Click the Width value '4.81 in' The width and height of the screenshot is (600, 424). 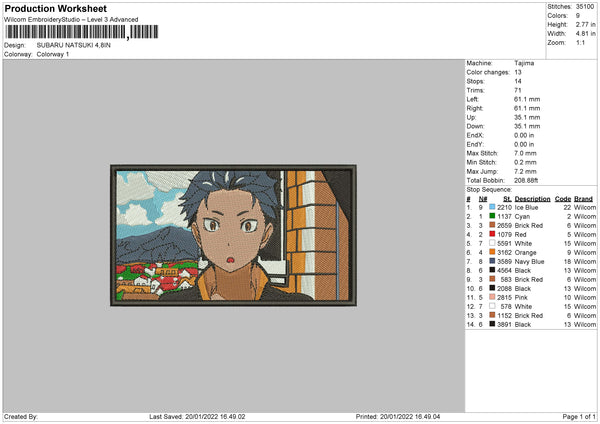tap(586, 34)
